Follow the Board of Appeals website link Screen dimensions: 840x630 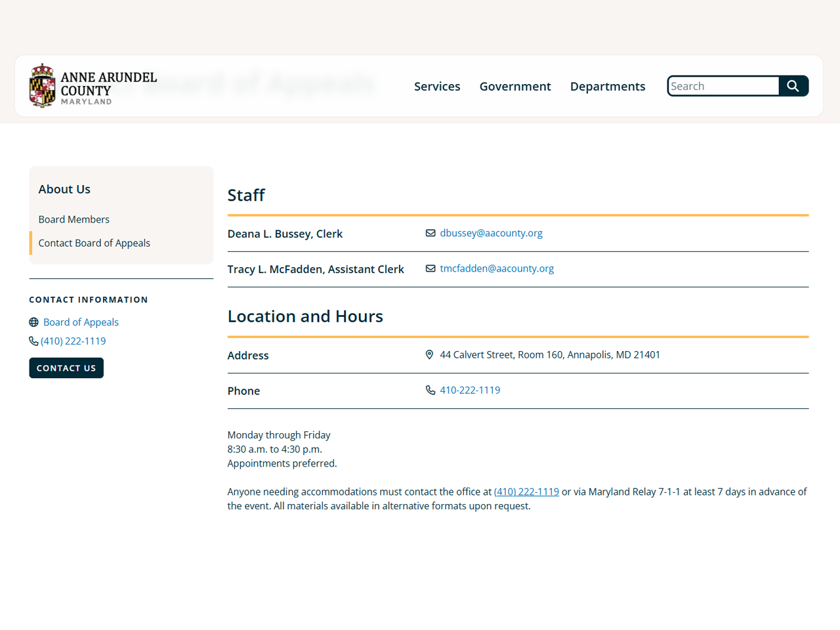(81, 322)
